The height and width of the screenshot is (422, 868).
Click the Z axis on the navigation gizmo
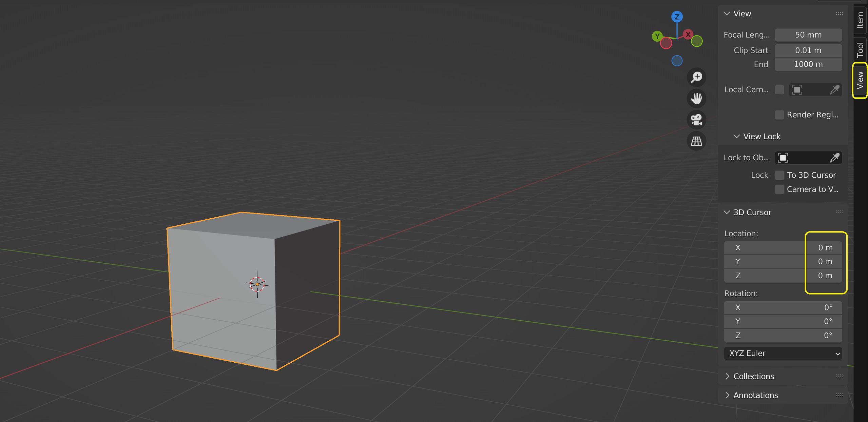(677, 16)
